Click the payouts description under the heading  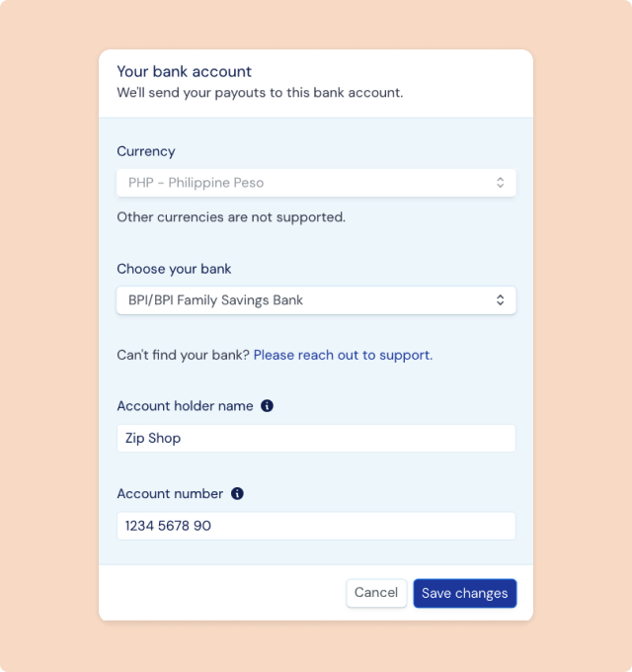(x=260, y=93)
